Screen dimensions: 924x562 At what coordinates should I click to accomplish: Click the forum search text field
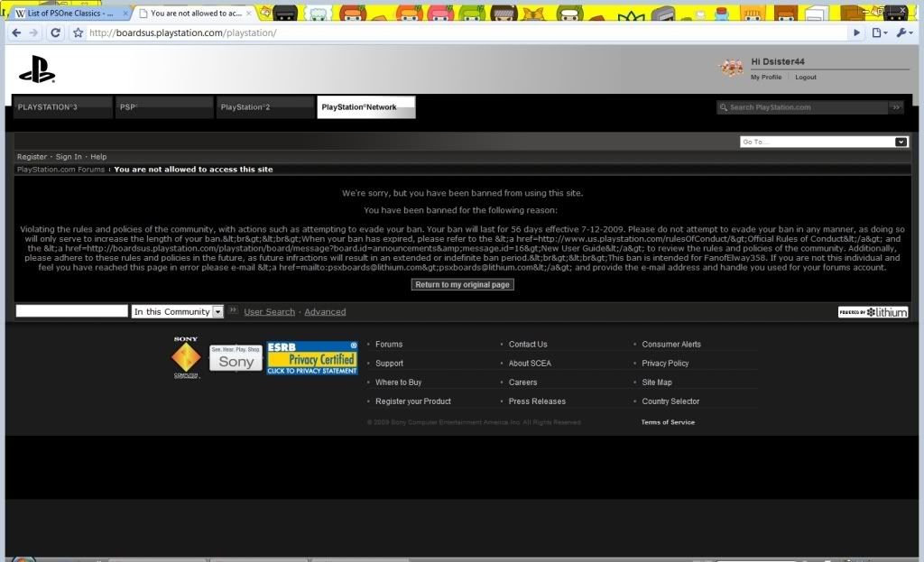click(x=72, y=311)
